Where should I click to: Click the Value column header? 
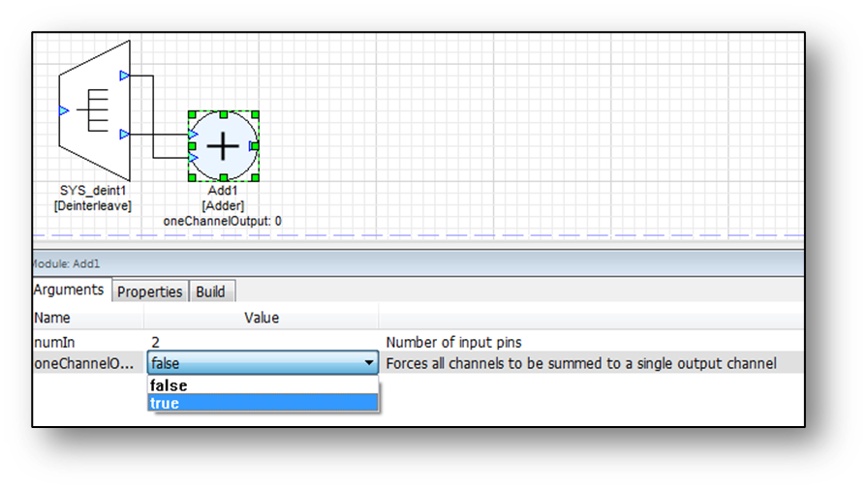click(261, 318)
